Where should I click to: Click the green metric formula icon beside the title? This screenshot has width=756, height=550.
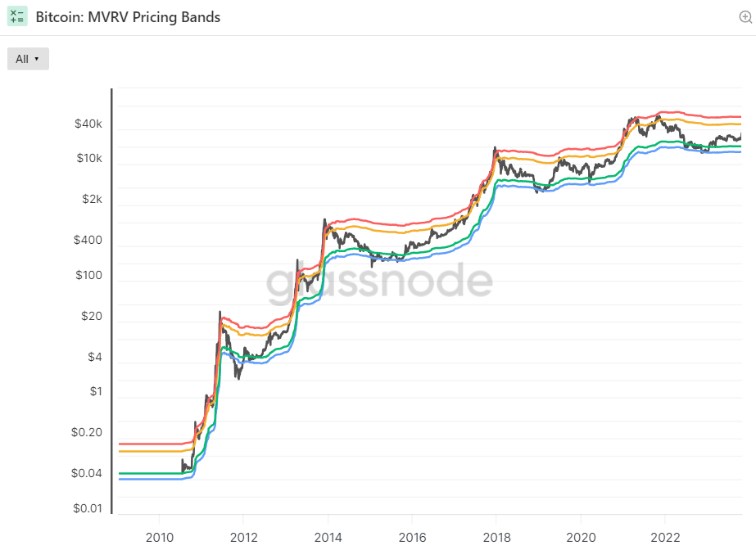coord(16,16)
